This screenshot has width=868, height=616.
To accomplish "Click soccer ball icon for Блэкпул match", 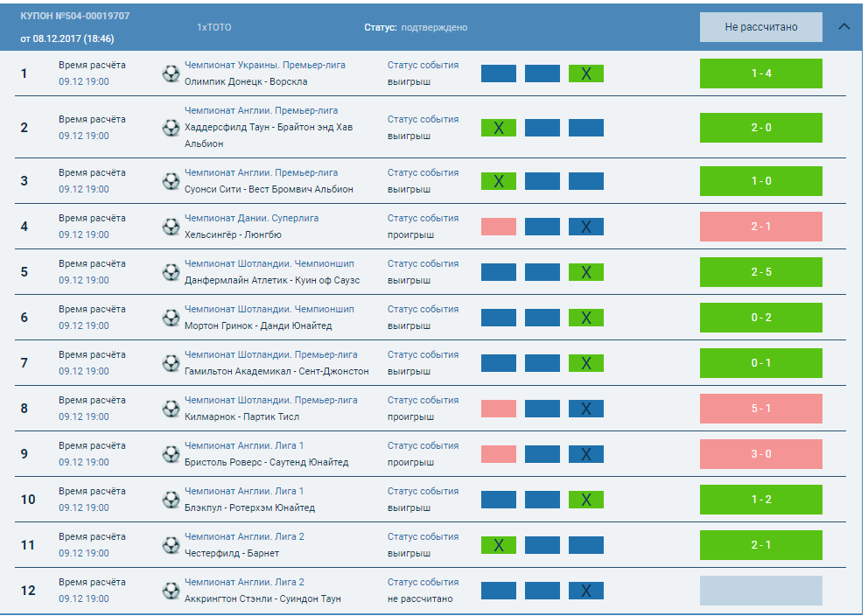I will point(171,500).
